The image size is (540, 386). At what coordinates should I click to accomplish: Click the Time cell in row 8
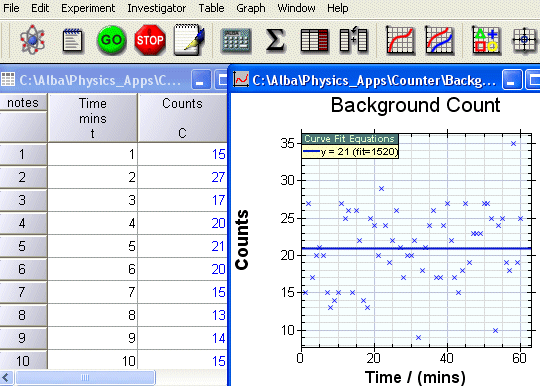[93, 315]
